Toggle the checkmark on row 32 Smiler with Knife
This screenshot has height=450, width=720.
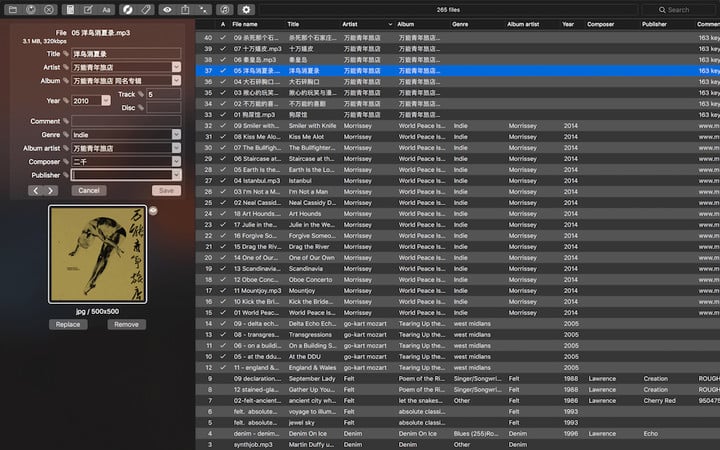223,125
